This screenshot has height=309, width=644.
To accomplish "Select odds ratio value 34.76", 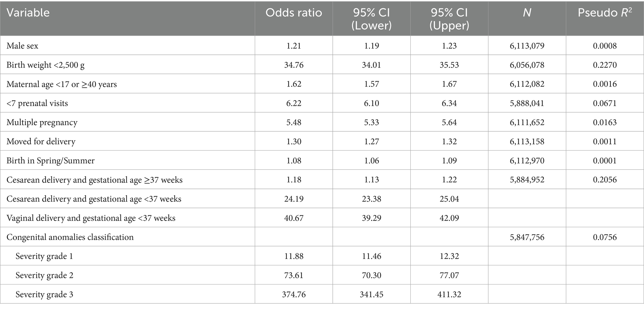I will [x=293, y=65].
